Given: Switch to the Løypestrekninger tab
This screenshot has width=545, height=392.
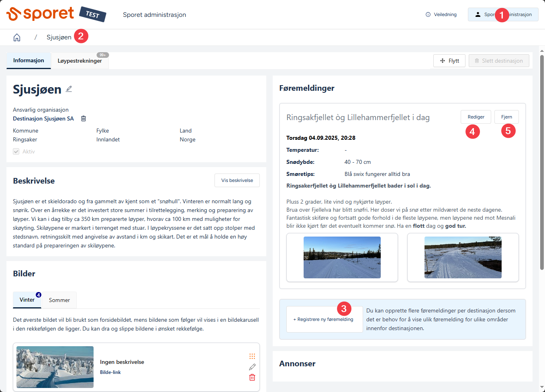Looking at the screenshot, I should pyautogui.click(x=80, y=61).
